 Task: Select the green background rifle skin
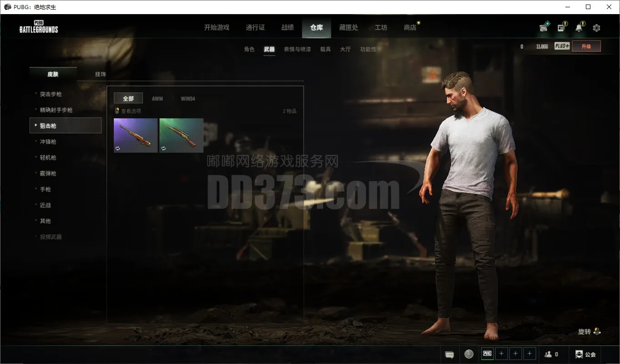(181, 135)
